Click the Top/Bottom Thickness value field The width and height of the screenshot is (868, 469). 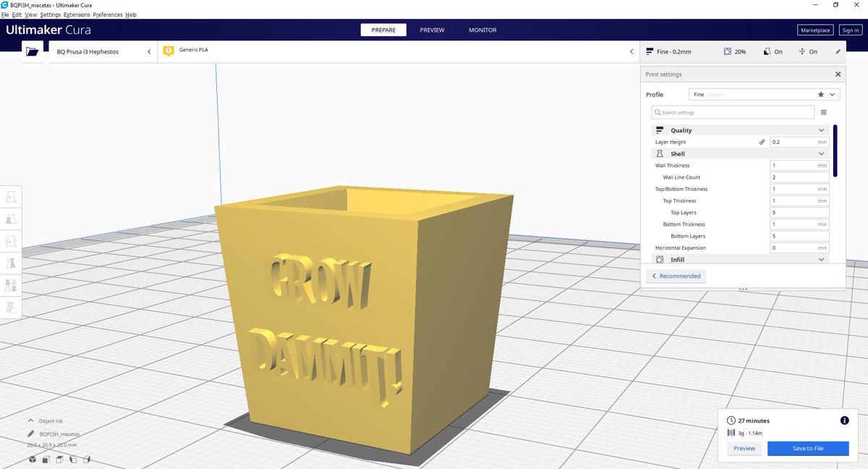click(x=799, y=189)
